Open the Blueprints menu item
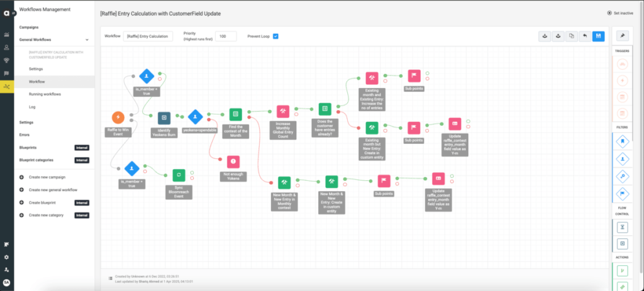 click(x=28, y=147)
